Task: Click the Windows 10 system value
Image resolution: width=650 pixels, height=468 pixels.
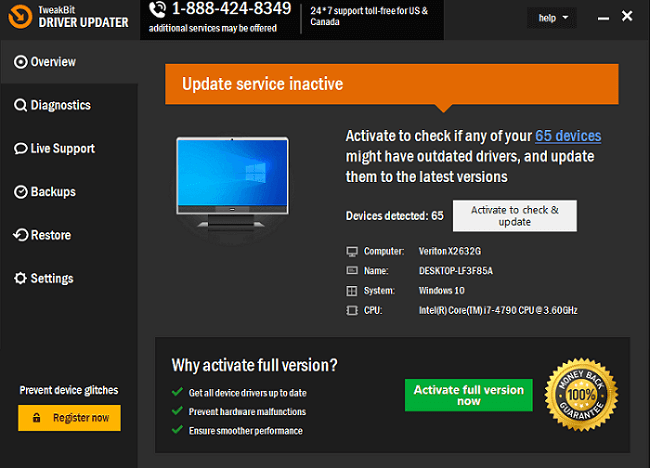Action: pyautogui.click(x=441, y=291)
